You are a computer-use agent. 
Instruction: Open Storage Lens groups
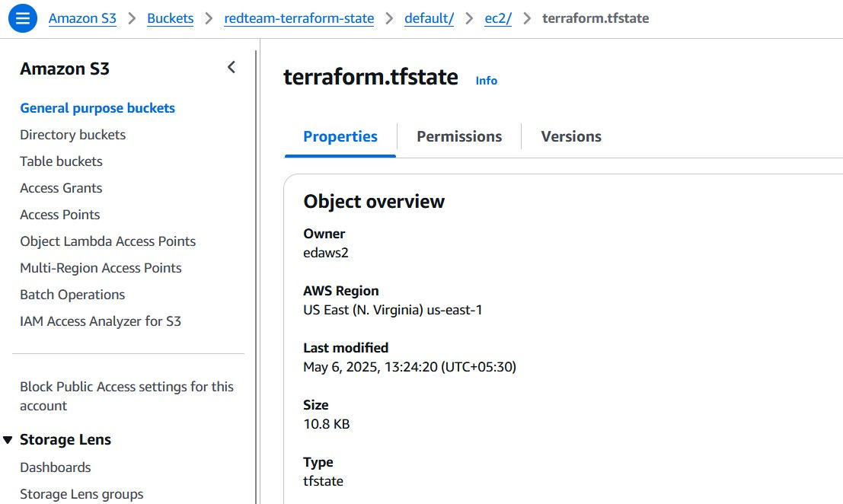pyautogui.click(x=81, y=494)
